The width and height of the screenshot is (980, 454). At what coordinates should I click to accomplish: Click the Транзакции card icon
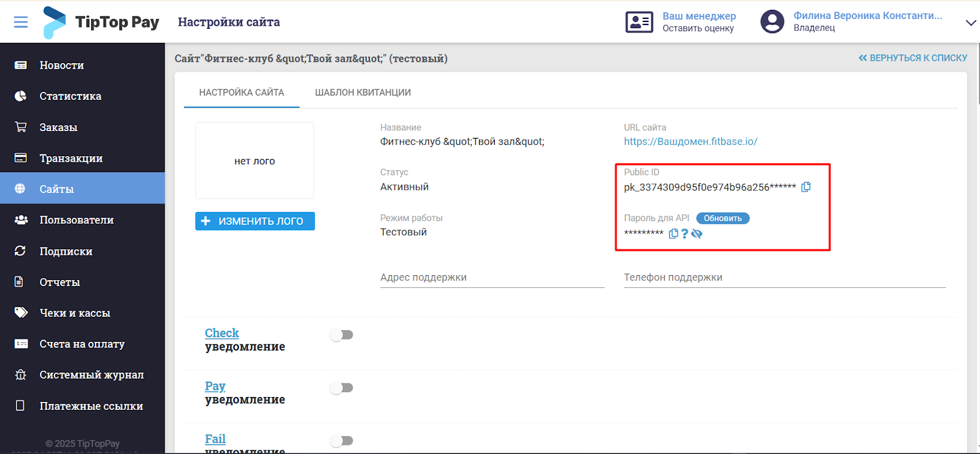(21, 157)
